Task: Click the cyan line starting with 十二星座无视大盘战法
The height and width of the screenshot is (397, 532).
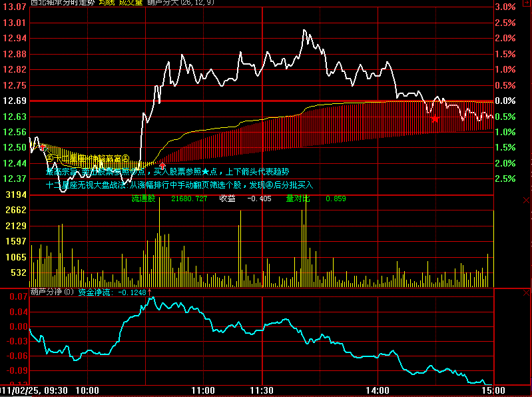Action: pos(179,185)
